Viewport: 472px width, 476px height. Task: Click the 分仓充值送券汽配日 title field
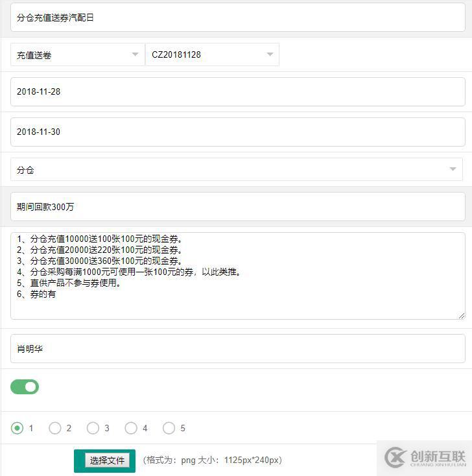pyautogui.click(x=238, y=18)
